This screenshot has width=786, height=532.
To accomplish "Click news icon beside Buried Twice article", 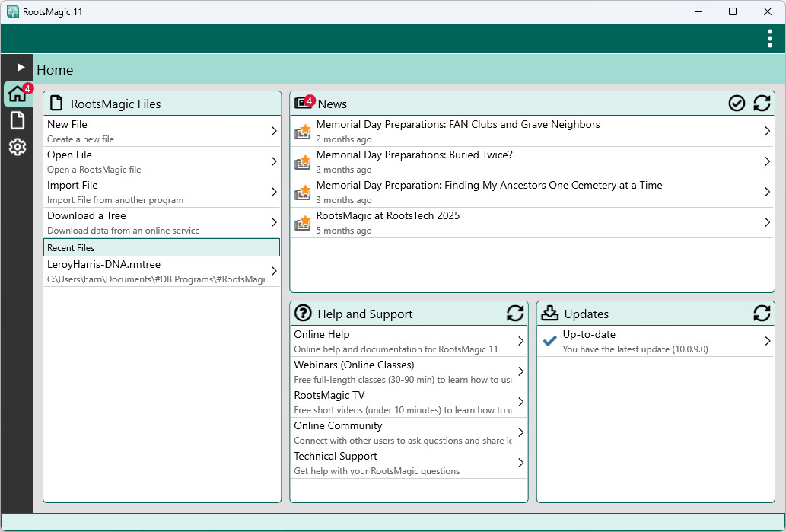I will coord(302,162).
